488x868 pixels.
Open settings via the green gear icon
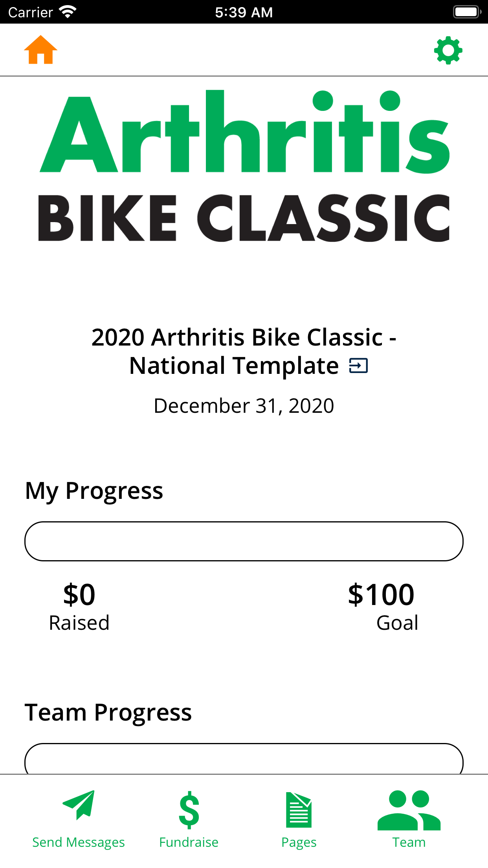[x=448, y=50]
